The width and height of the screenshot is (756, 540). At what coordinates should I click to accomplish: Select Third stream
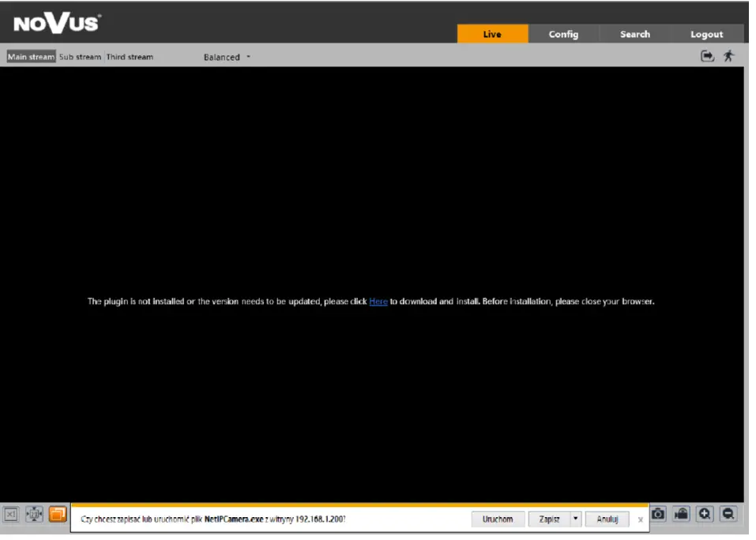click(x=130, y=56)
